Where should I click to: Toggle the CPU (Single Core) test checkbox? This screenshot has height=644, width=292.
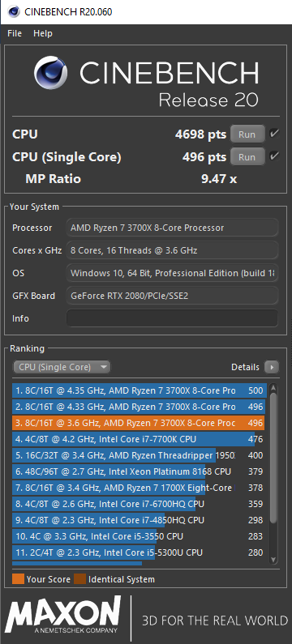[274, 156]
